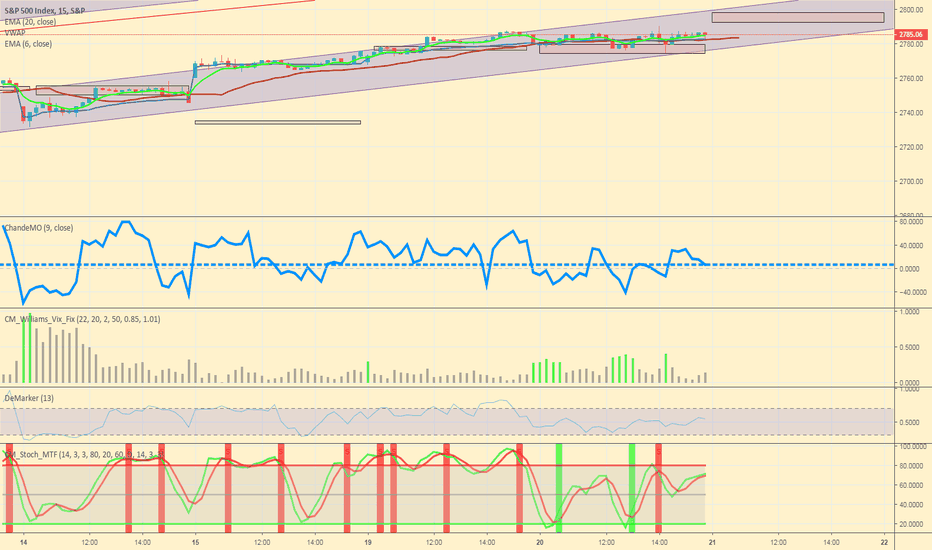932x550 pixels.
Task: Click the 100.0000 value on Stoch axis
Action: point(912,447)
